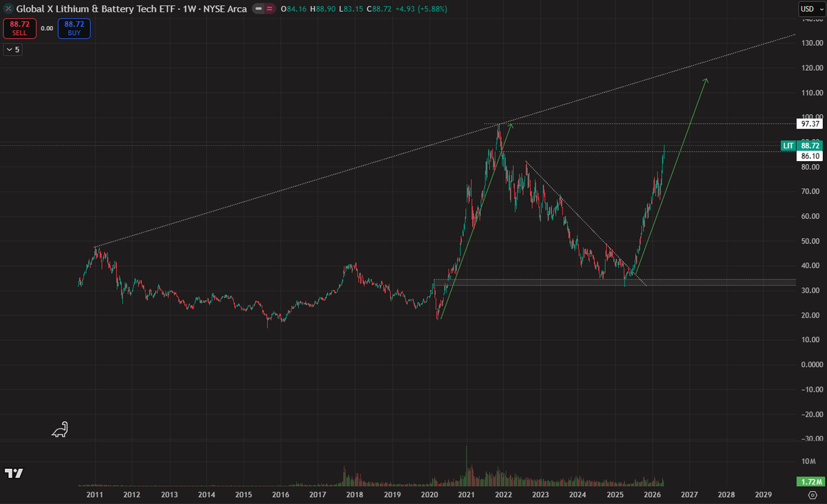Screen dimensions: 827x504
Task: Click the red 88.72 SELL button
Action: [x=19, y=28]
